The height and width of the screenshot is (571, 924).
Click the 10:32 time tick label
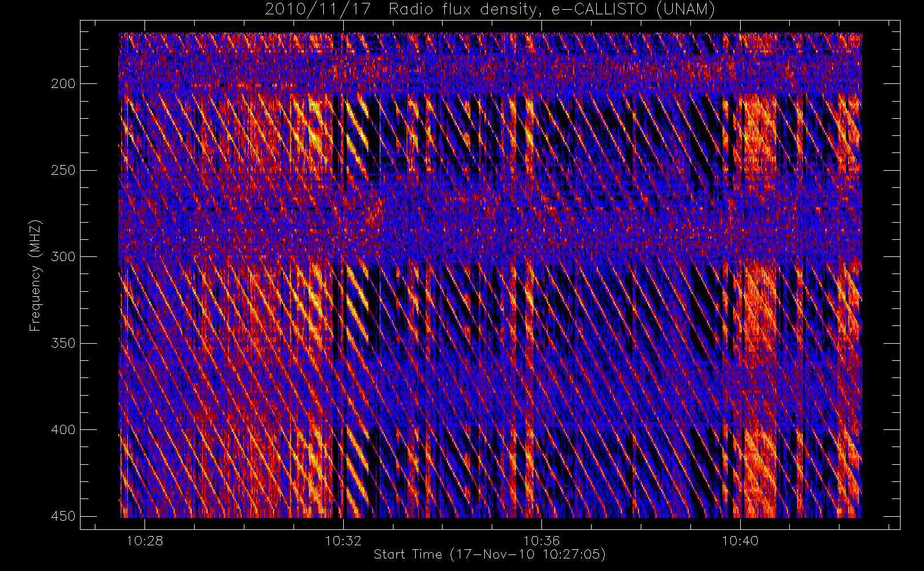click(343, 541)
